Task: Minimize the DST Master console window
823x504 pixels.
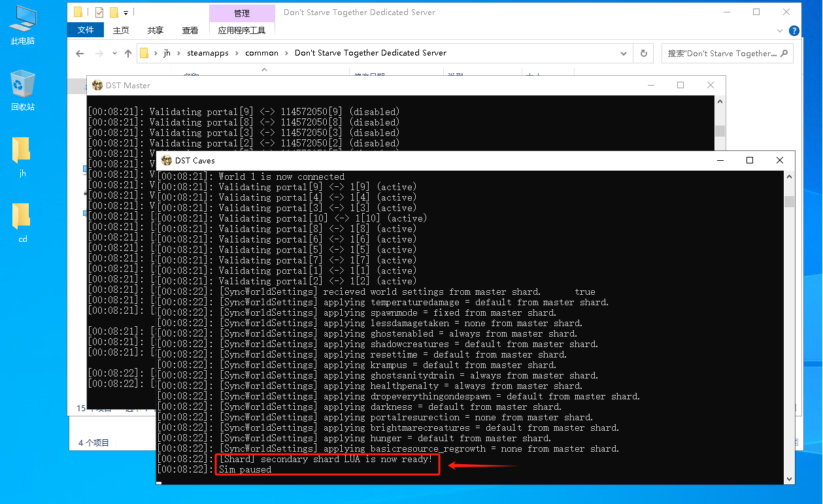Action: click(x=650, y=85)
